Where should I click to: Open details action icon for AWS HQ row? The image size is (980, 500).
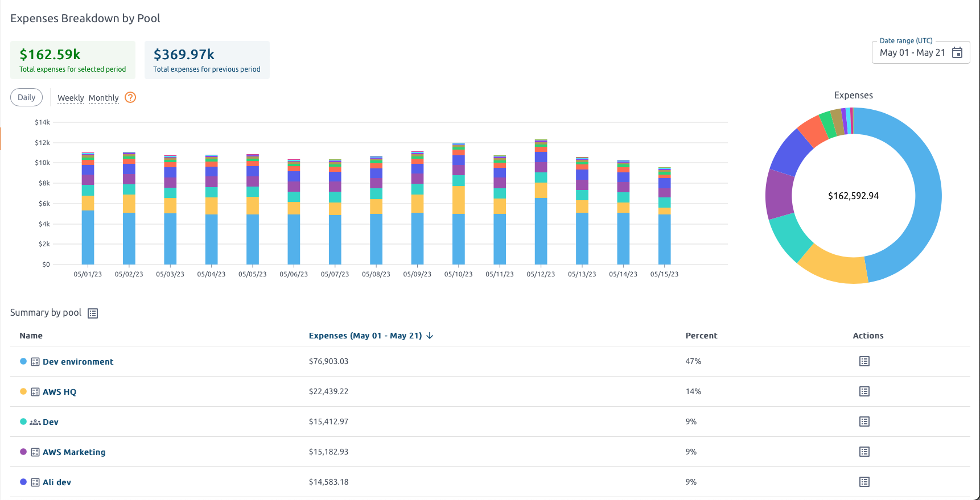[864, 391]
